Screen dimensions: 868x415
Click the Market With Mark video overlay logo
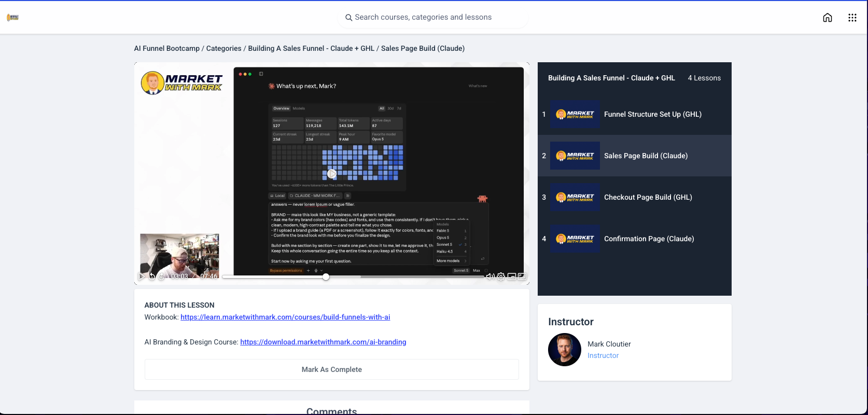point(181,83)
